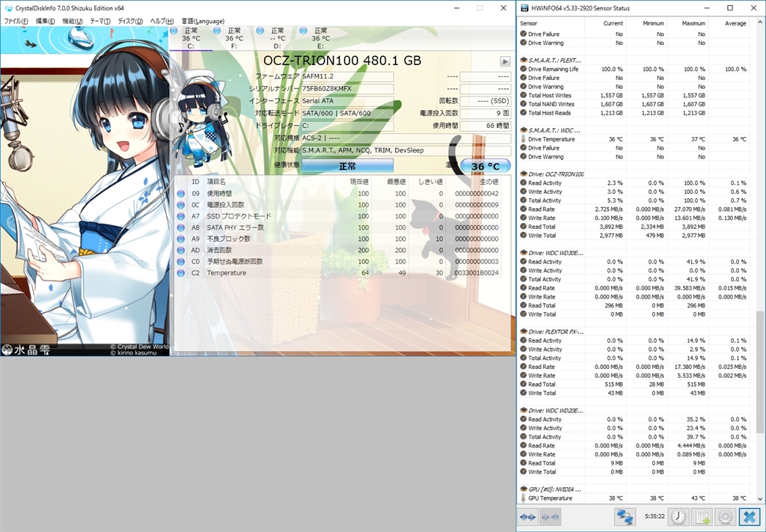The width and height of the screenshot is (766, 532).
Task: Click the 正常 health status button
Action: coord(347,166)
